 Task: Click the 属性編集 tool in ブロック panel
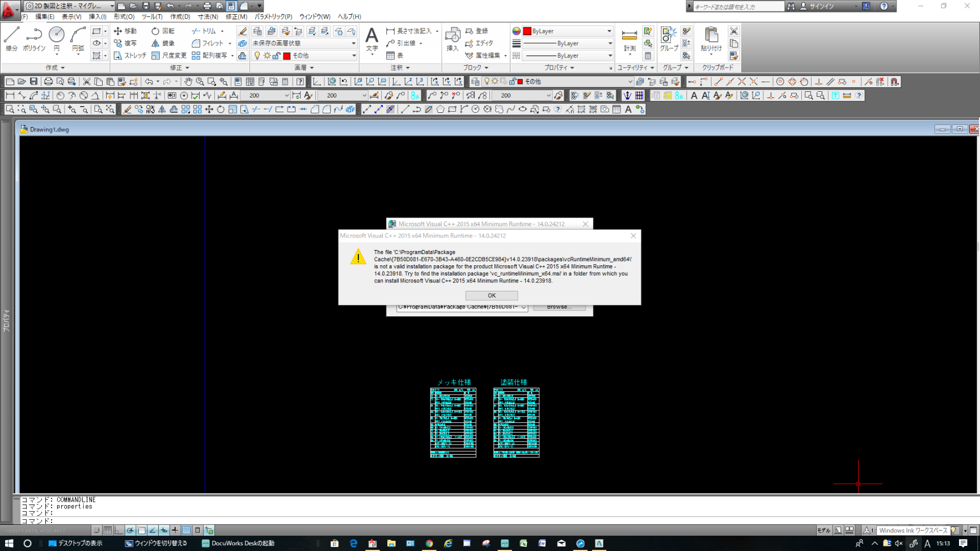point(483,56)
